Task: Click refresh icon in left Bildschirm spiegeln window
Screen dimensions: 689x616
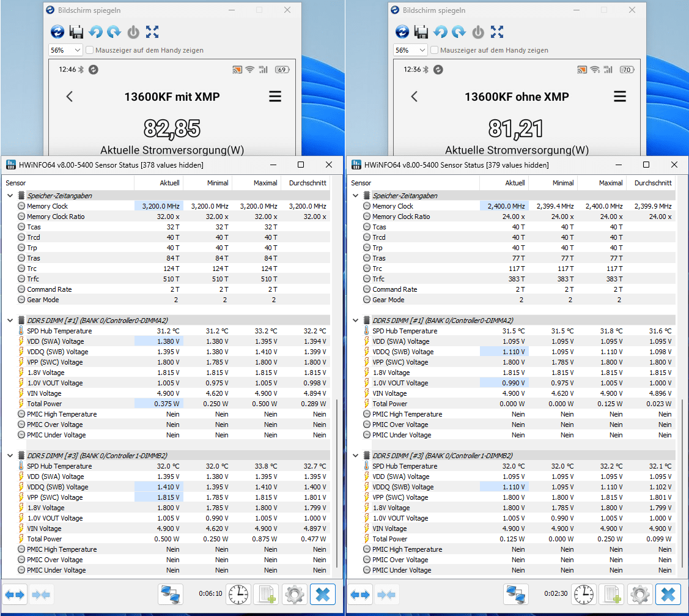Action: click(57, 32)
